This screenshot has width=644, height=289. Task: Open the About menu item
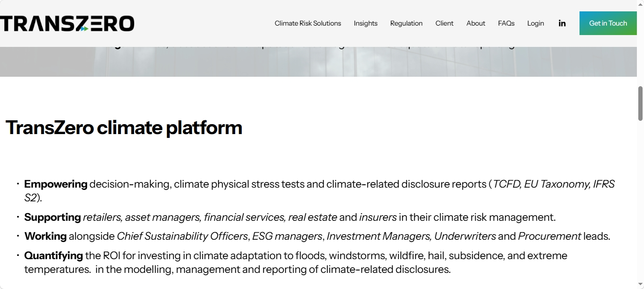coord(476,23)
